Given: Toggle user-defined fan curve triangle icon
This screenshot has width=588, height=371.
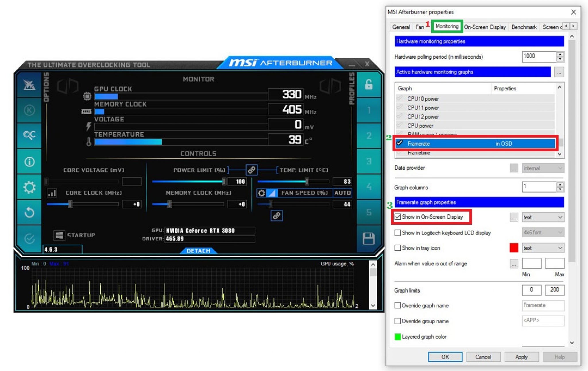Looking at the screenshot, I should coord(272,193).
